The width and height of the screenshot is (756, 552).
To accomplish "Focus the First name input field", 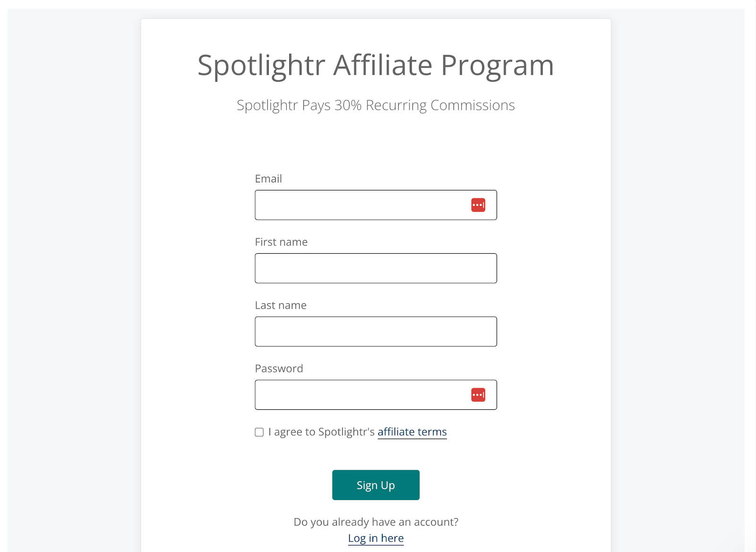I will coord(376,268).
